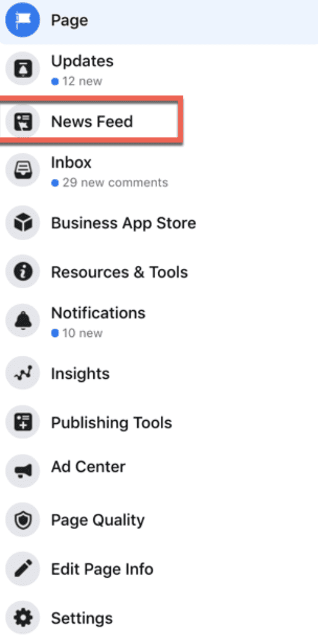This screenshot has width=318, height=644.
Task: Click the Edit Page Info pencil icon
Action: pos(23,569)
